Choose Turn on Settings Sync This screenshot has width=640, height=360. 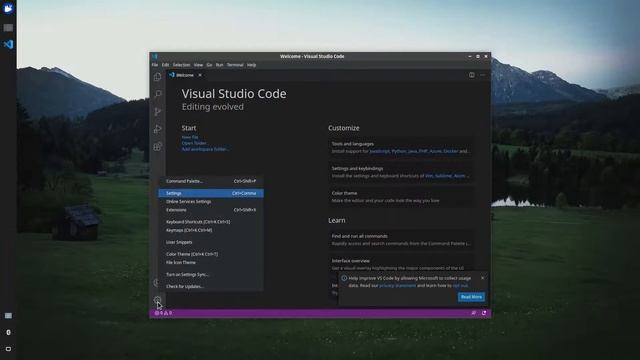(211, 274)
